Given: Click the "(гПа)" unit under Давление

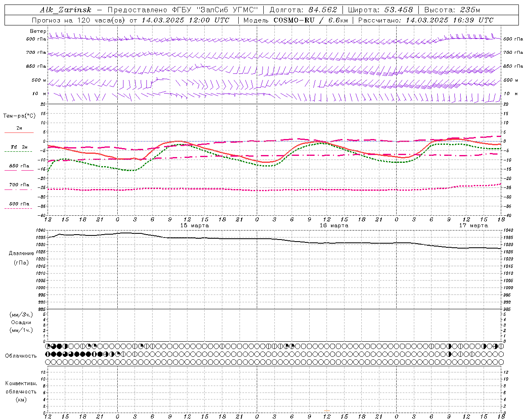Looking at the screenshot, I should pos(21,263).
